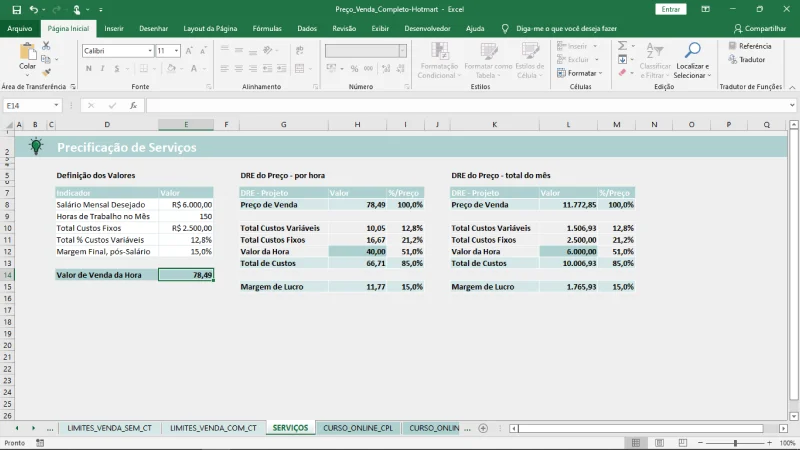800x450 pixels.
Task: Open the Formatar dropdown in Células
Action: tap(583, 73)
